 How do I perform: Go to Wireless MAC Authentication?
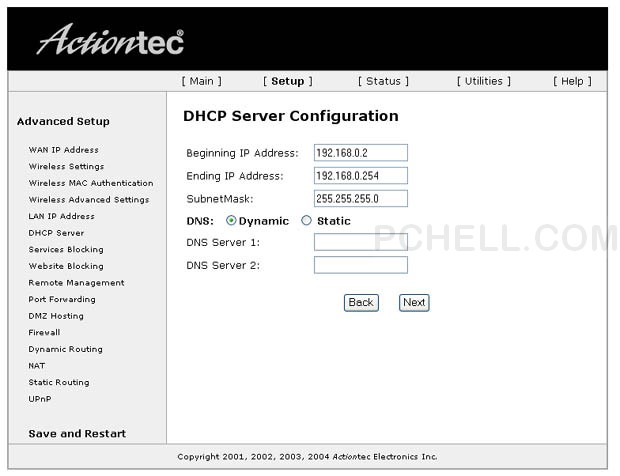pos(90,183)
